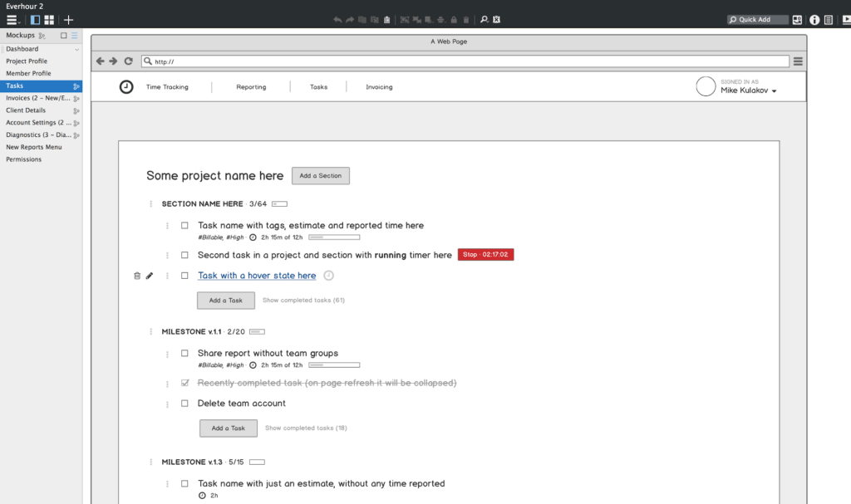Start full-screen presentation via the play icon
Image resolution: width=851 pixels, height=504 pixels.
(846, 19)
